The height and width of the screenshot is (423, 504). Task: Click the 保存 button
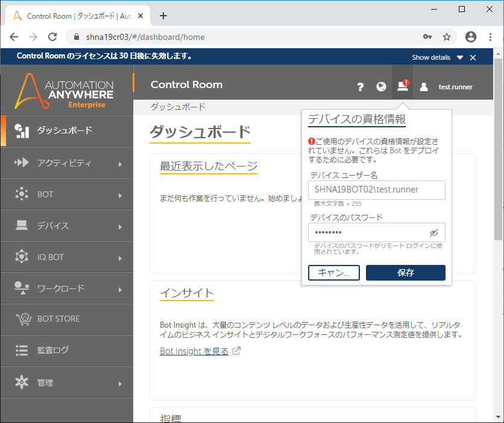point(406,273)
